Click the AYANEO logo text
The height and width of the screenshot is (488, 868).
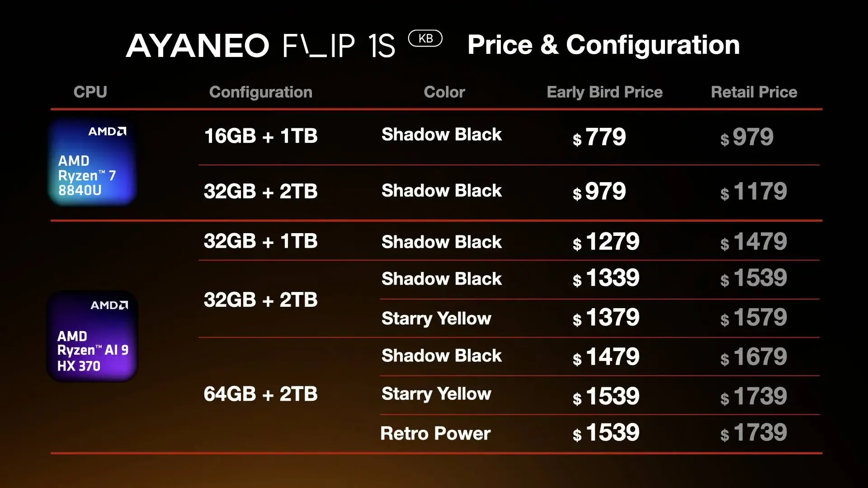198,46
